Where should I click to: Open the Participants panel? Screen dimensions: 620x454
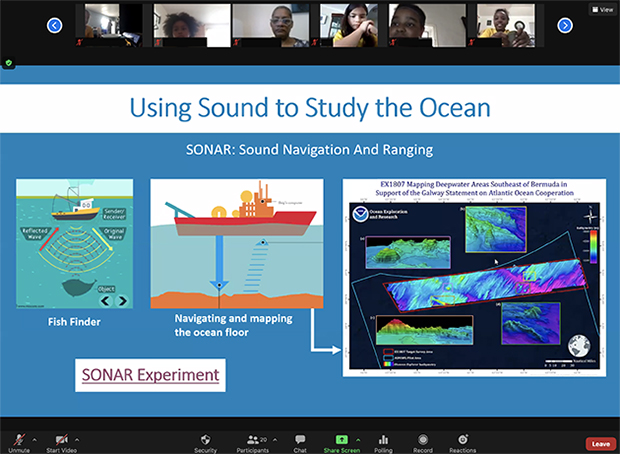(252, 441)
